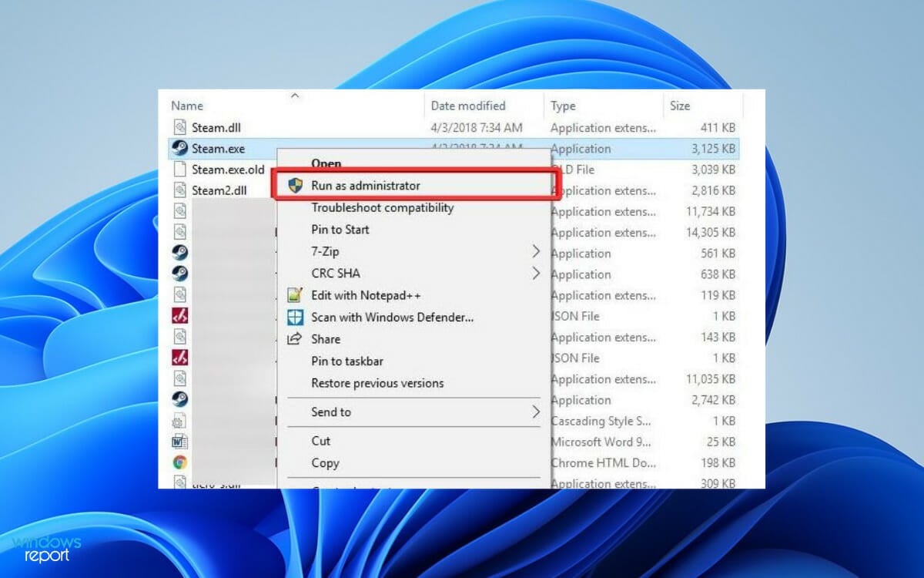Screen dimensions: 924x578
Task: Choose Share in the context menu
Action: point(326,339)
